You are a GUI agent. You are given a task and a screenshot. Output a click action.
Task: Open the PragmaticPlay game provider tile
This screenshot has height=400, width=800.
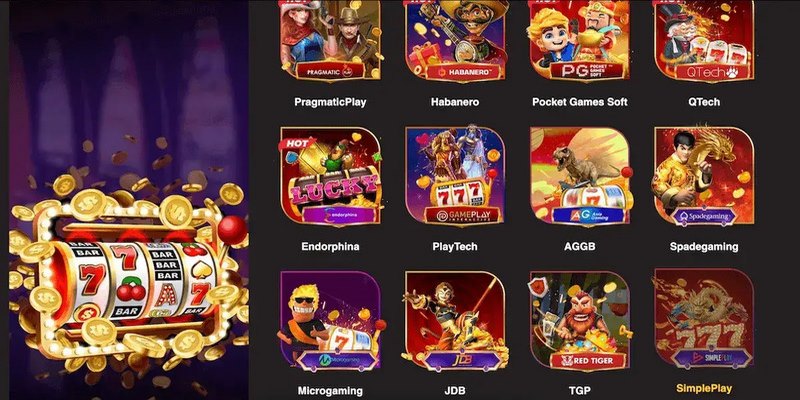[330, 40]
